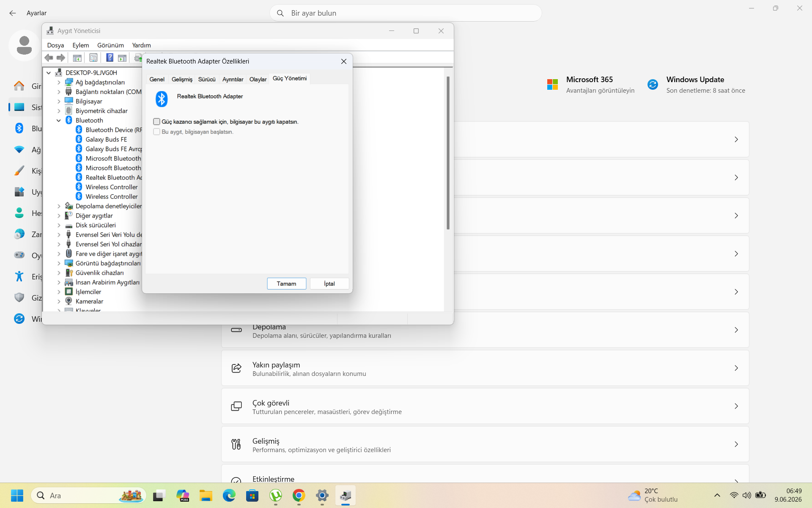
Task: Expand the Disk sürücüleri category
Action: (x=59, y=225)
